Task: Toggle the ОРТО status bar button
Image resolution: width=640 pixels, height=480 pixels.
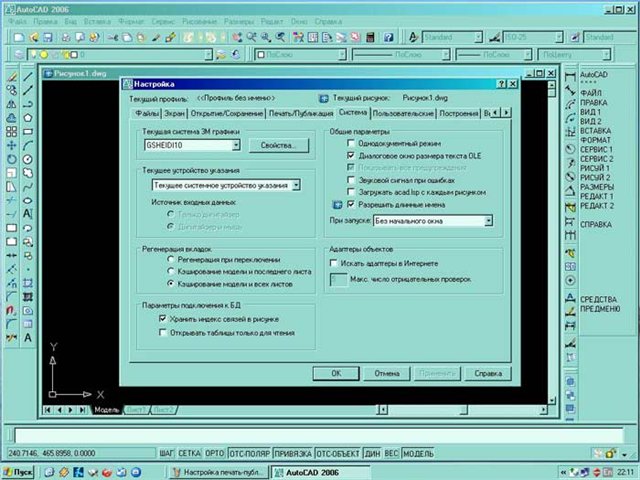Action: click(x=215, y=453)
